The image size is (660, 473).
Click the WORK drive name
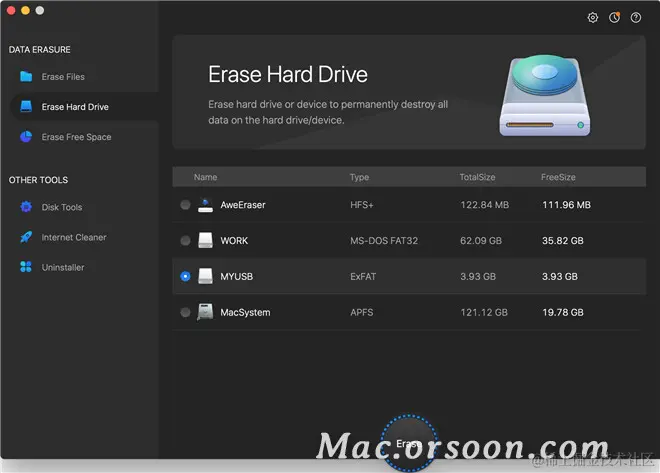(x=234, y=240)
